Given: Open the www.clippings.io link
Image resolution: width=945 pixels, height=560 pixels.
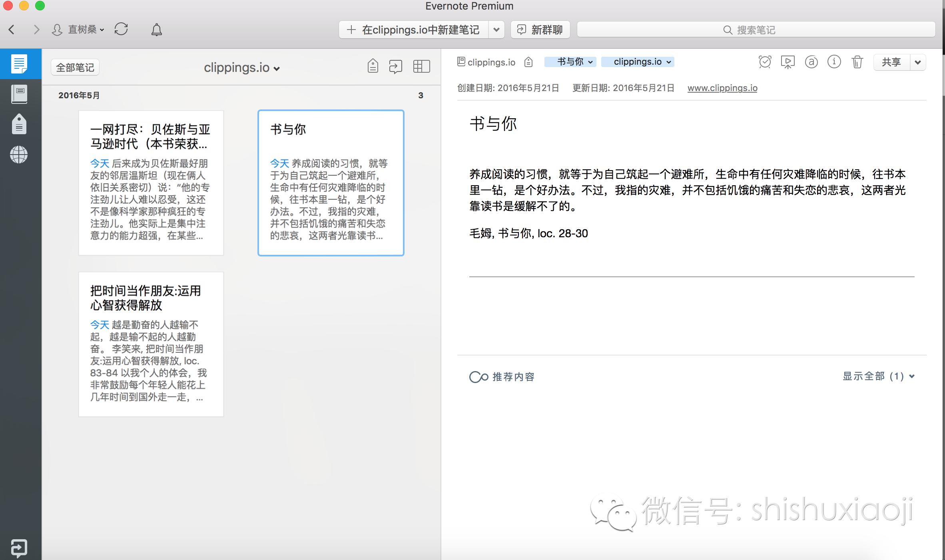Looking at the screenshot, I should coord(722,88).
